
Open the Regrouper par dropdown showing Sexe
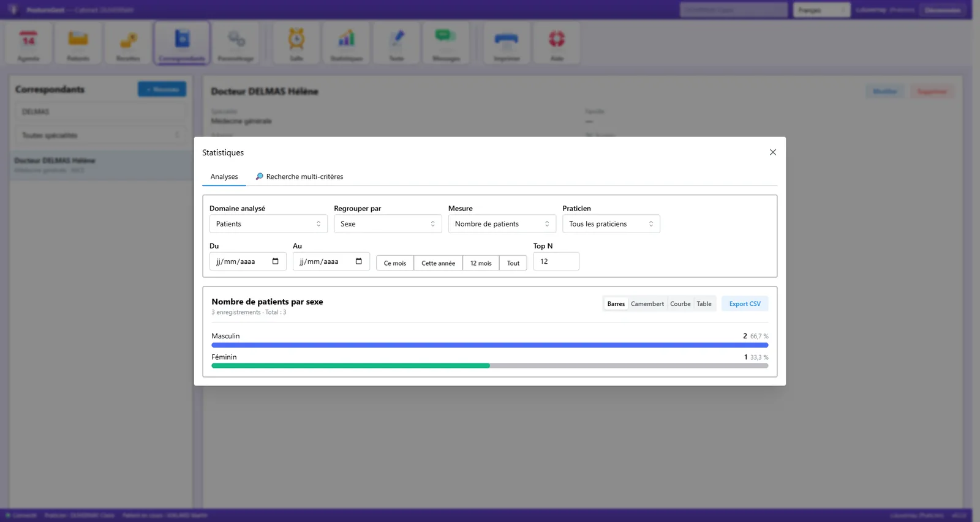(x=388, y=224)
